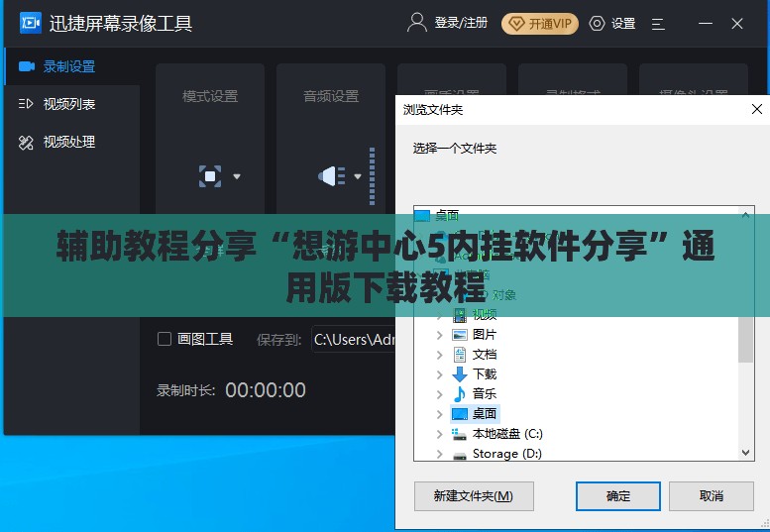Click the highlighted 桌面 monitor icon

[x=460, y=414]
